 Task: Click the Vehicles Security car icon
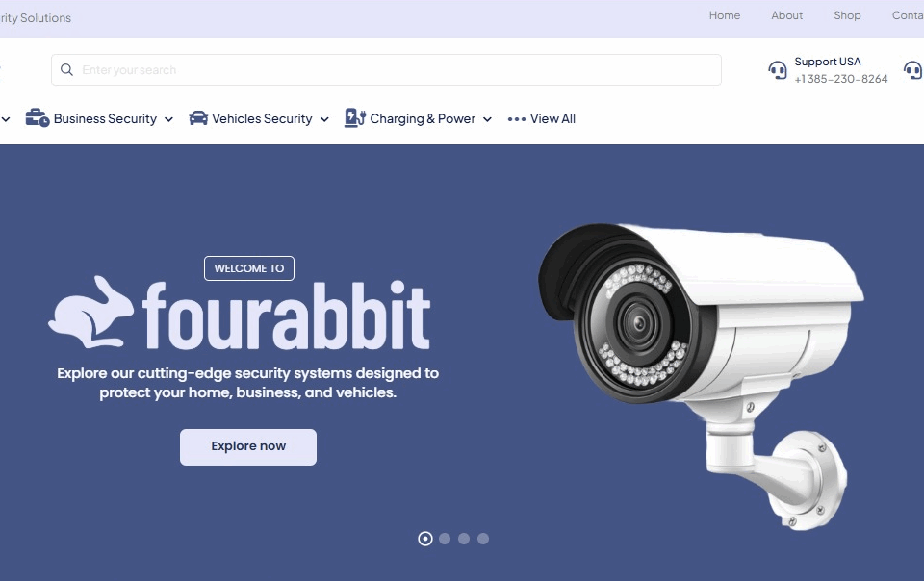[x=198, y=118]
